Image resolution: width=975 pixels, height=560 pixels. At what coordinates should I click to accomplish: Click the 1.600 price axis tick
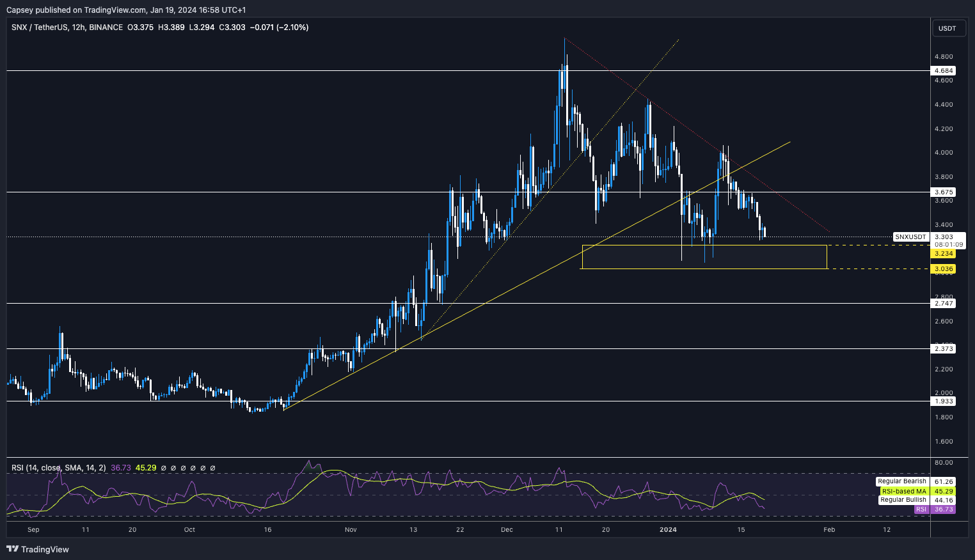(944, 442)
